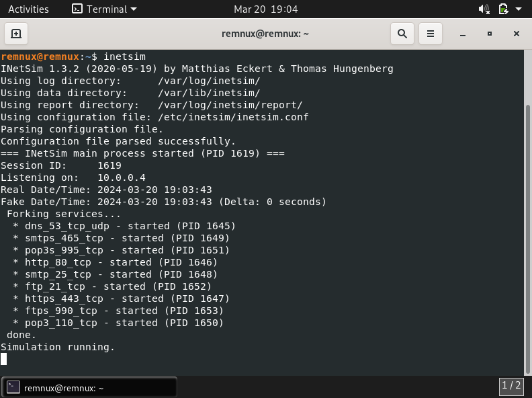Click the done. line
The image size is (532, 398).
point(21,335)
